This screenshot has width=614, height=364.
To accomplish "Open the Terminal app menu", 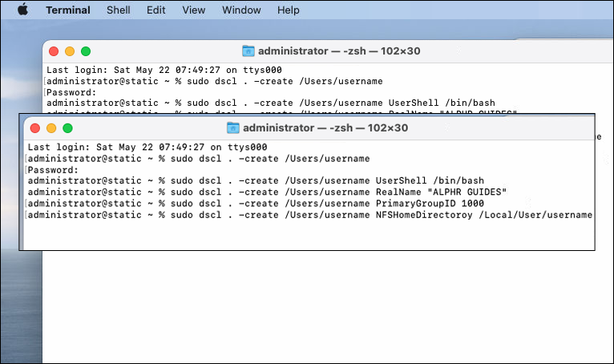I will 68,10.
